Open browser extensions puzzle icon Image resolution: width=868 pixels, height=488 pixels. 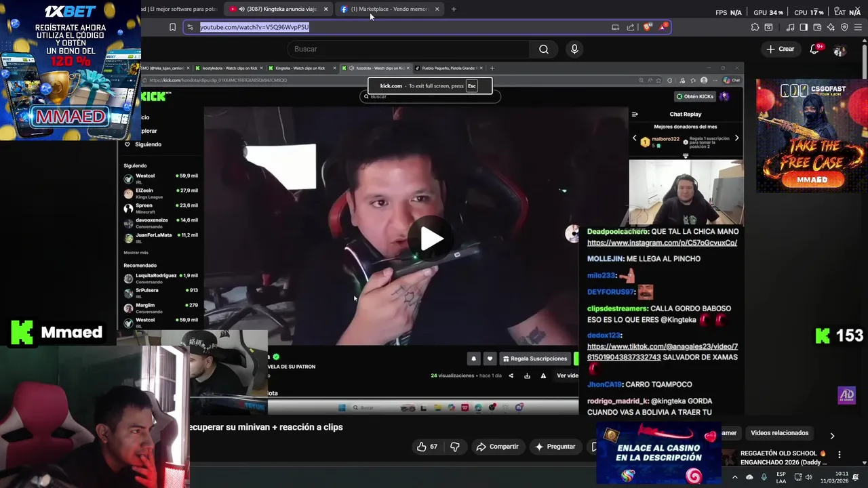coord(755,27)
